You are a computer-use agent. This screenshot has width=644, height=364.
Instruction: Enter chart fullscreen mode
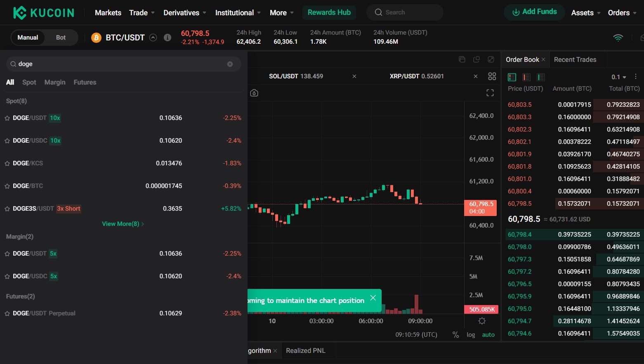[490, 93]
